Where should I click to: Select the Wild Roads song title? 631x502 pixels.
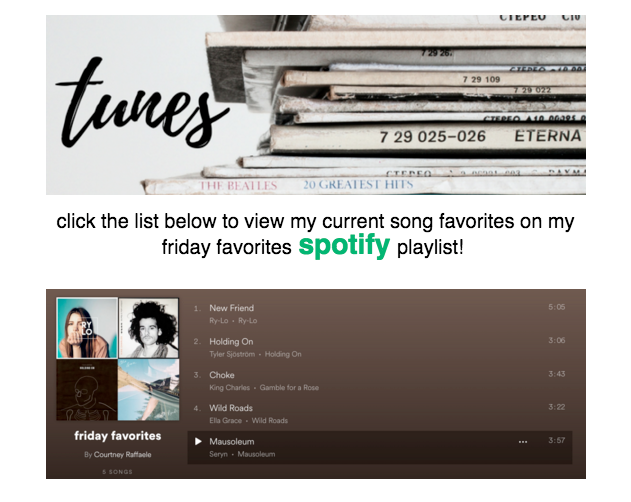[x=231, y=408]
